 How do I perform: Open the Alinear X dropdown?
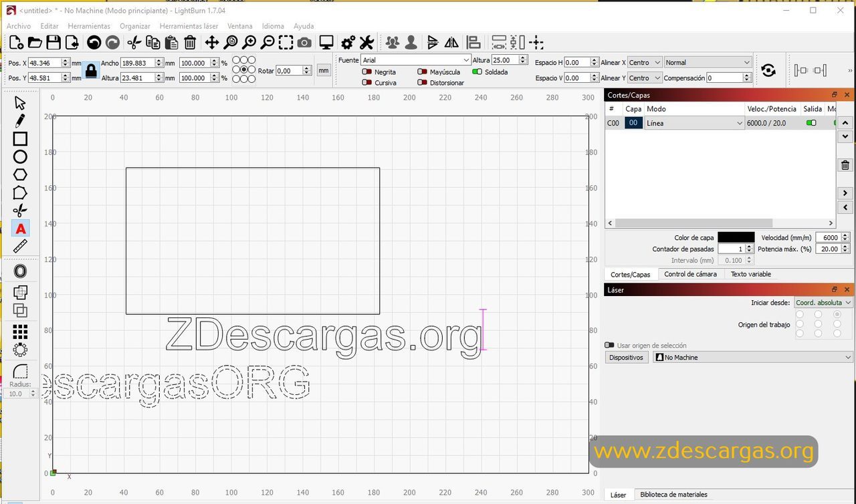[x=645, y=62]
